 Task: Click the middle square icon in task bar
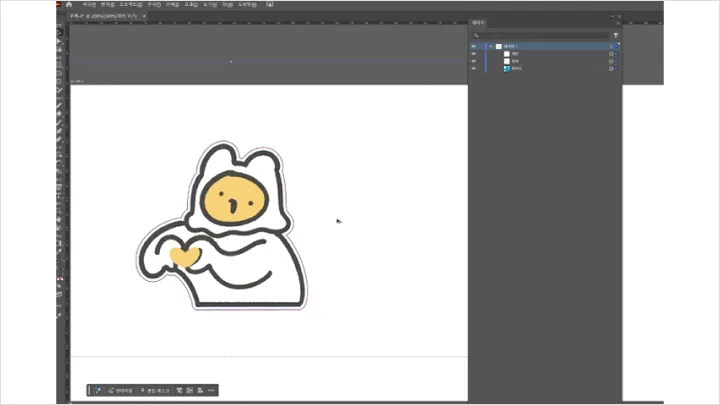point(190,390)
